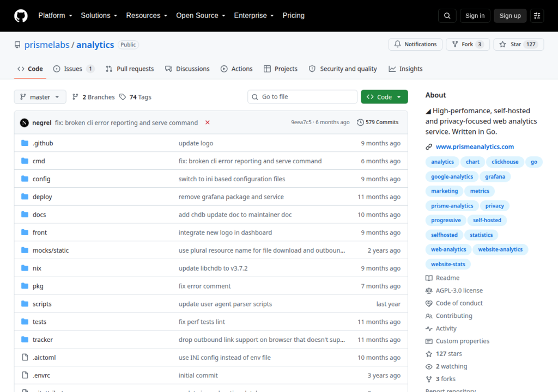Click the AGPL-3.0 license scale icon
This screenshot has width=558, height=392.
pyautogui.click(x=429, y=291)
